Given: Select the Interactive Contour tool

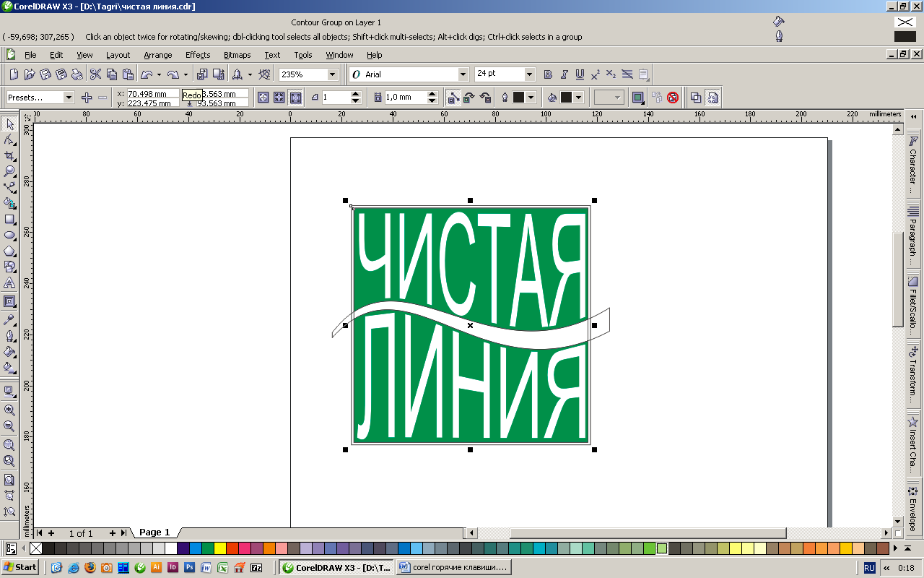Looking at the screenshot, I should [x=10, y=301].
